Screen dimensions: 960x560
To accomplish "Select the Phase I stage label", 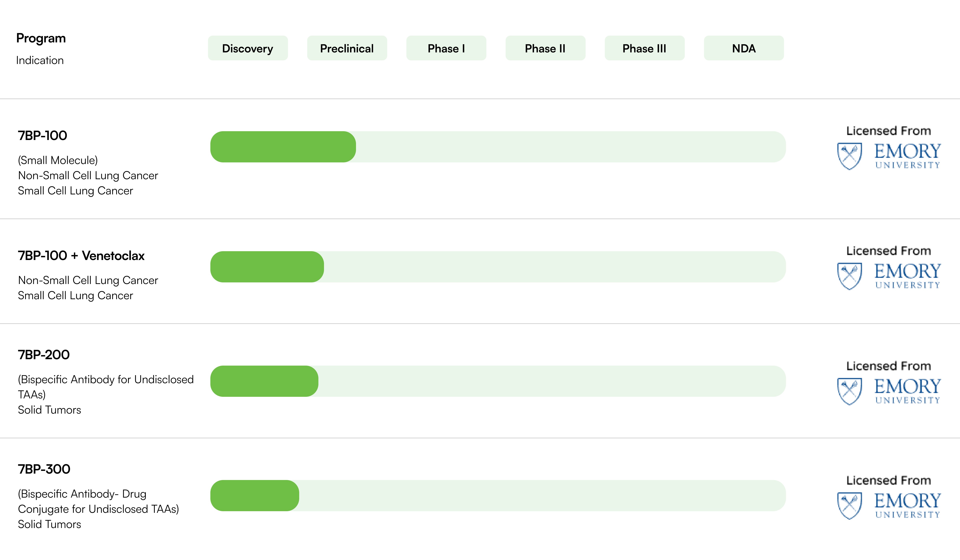I will 446,48.
